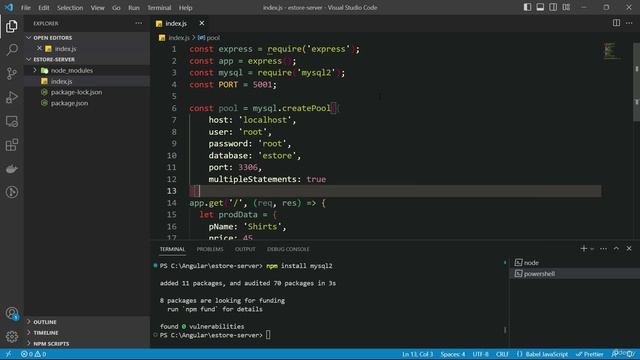Click the code minimap preview

pyautogui.click(x=611, y=51)
